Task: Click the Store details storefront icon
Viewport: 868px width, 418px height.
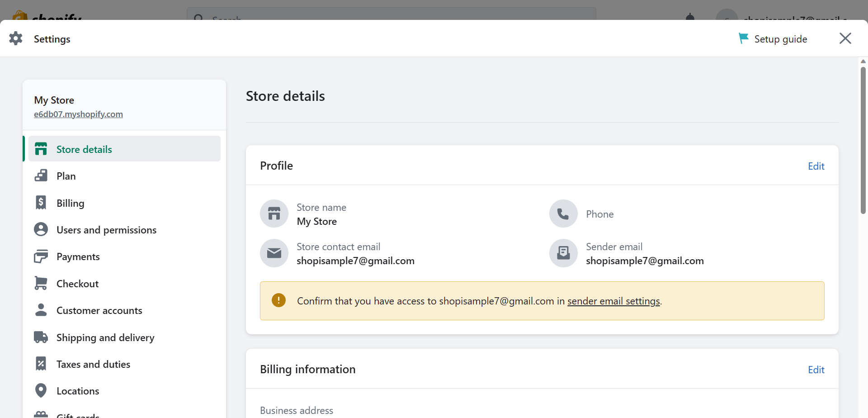Action: [x=41, y=149]
